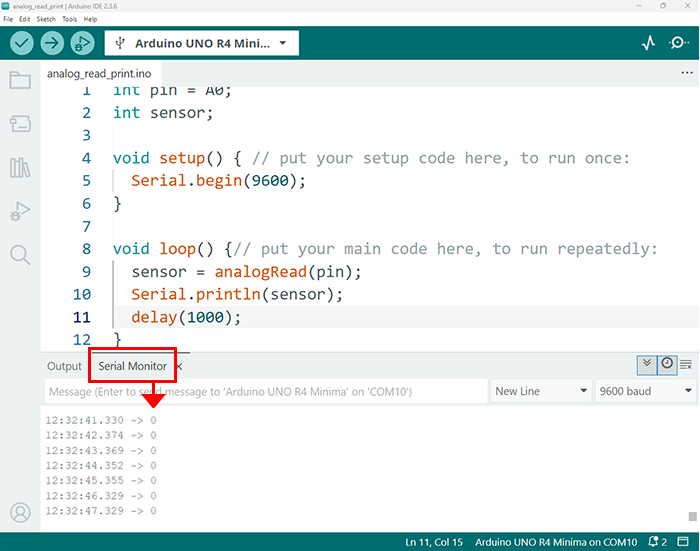700x551 pixels.
Task: Click USB icon in the board selector
Action: coord(120,43)
